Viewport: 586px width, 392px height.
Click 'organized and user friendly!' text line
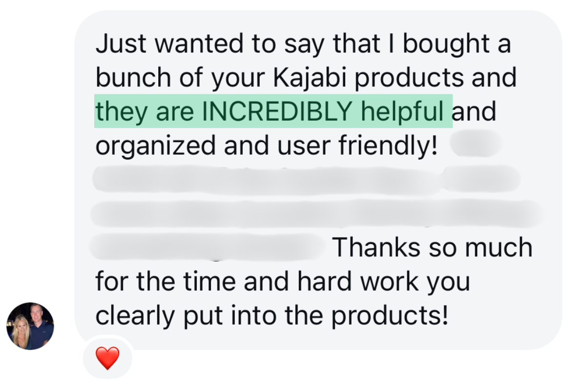pos(267,146)
